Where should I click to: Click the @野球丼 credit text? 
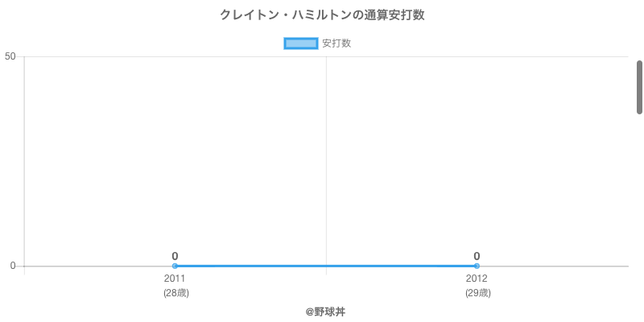[x=325, y=311]
